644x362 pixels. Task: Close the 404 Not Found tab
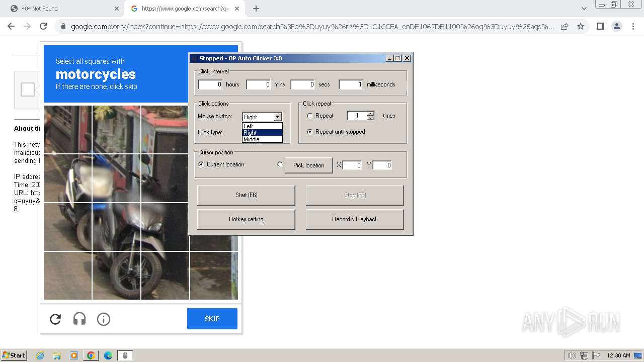point(117,9)
